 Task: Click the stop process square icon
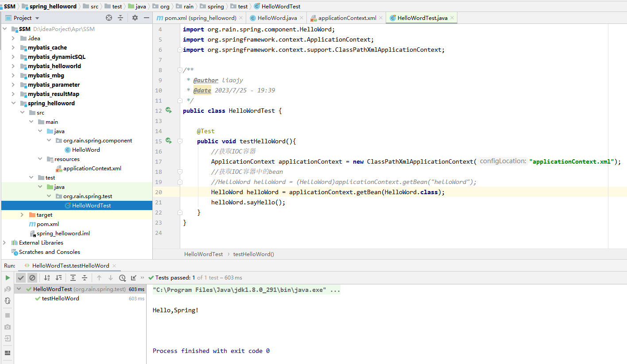click(x=8, y=315)
